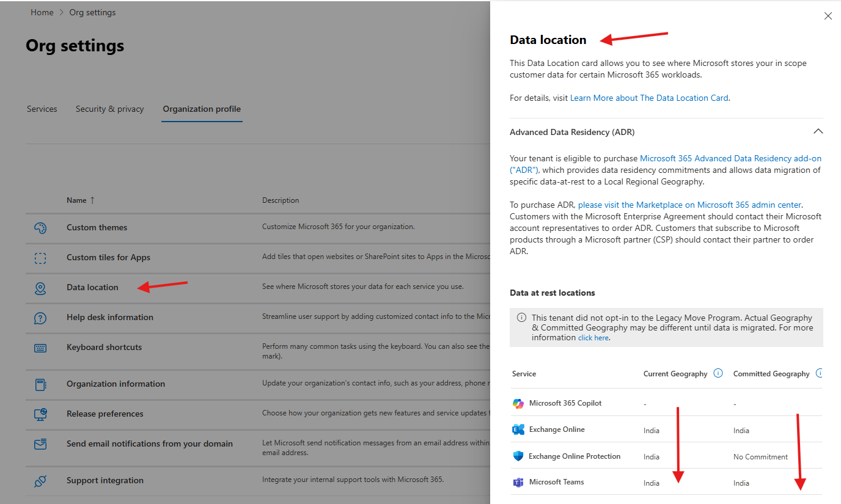Visit the Marketplace link for purchasing ADR
The width and height of the screenshot is (841, 504).
point(691,204)
